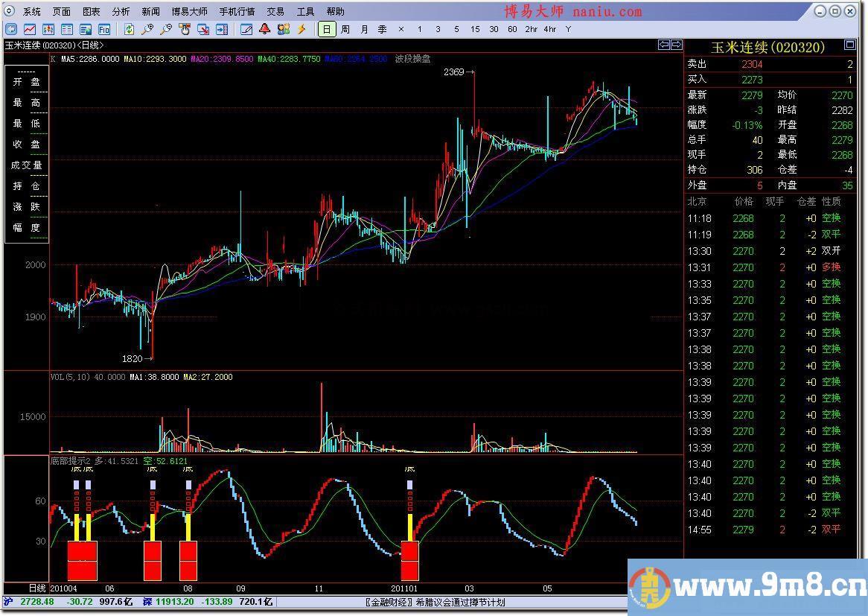Toggle the daily 日 period button
The image size is (868, 616).
click(326, 30)
